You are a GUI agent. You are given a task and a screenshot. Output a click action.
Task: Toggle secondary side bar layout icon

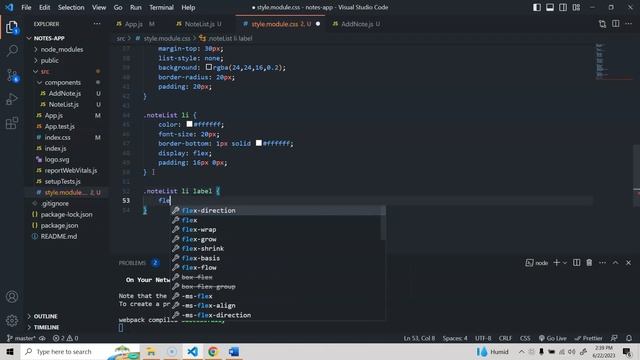563,7
